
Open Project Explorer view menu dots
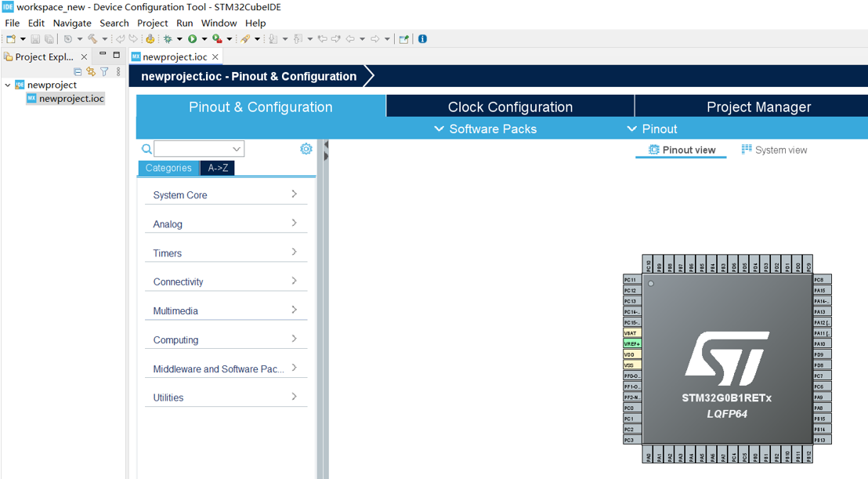118,71
